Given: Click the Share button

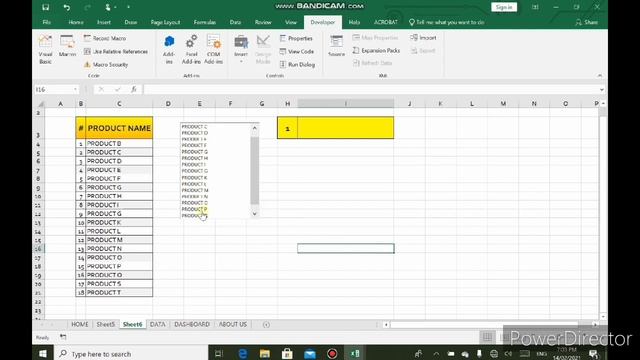Looking at the screenshot, I should 587,22.
